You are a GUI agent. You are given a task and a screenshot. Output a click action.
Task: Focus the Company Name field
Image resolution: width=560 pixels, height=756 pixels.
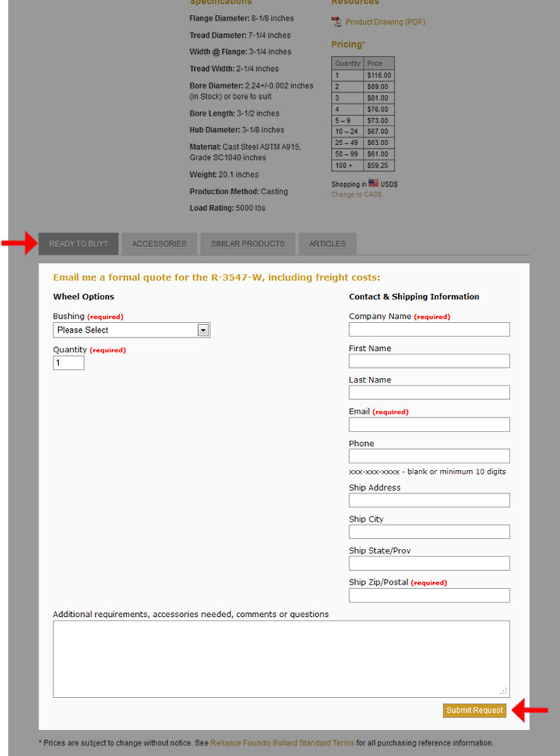tap(429, 330)
